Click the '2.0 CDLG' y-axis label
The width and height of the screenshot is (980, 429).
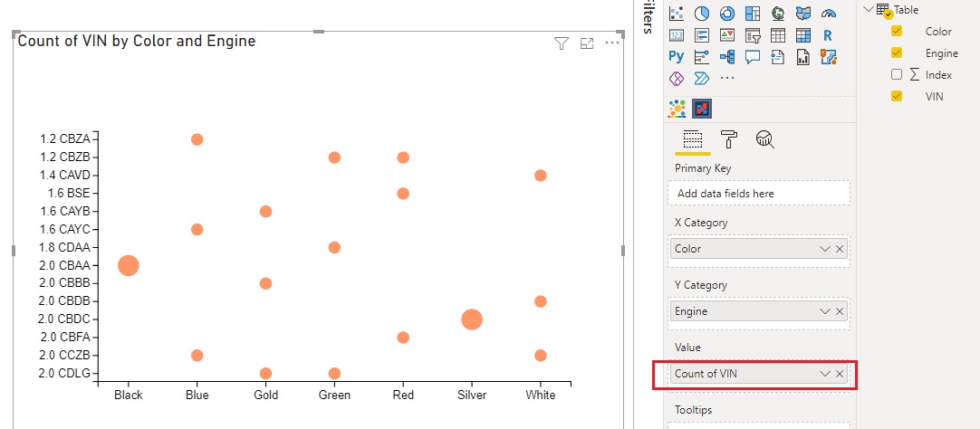point(64,374)
